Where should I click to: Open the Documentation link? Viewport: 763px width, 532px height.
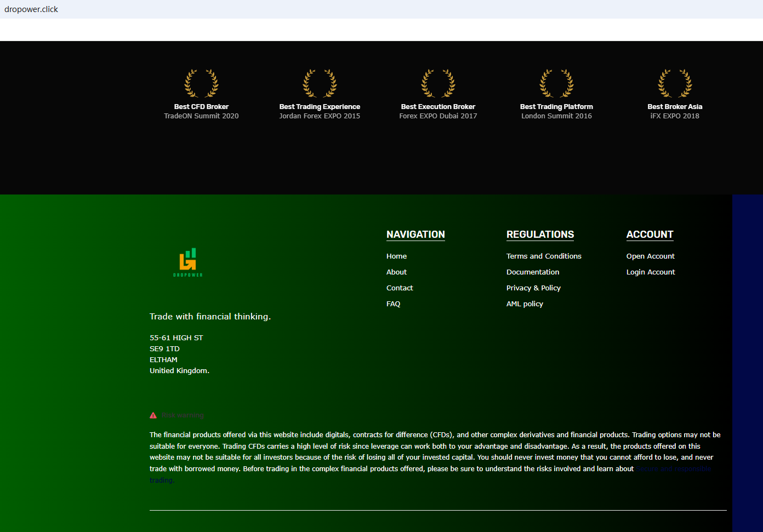click(533, 272)
